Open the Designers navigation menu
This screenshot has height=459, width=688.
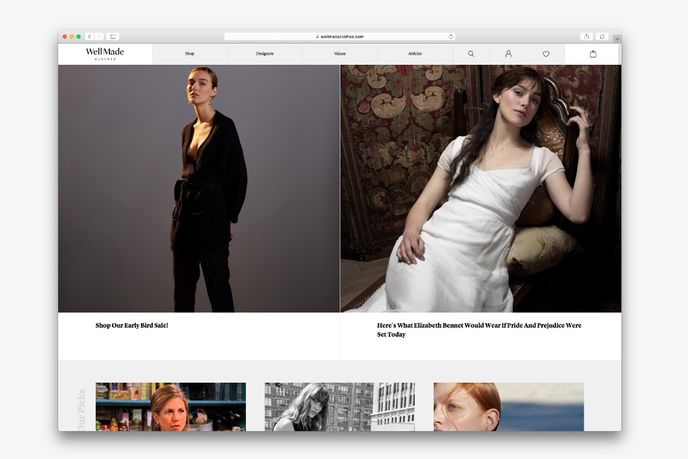click(x=265, y=54)
